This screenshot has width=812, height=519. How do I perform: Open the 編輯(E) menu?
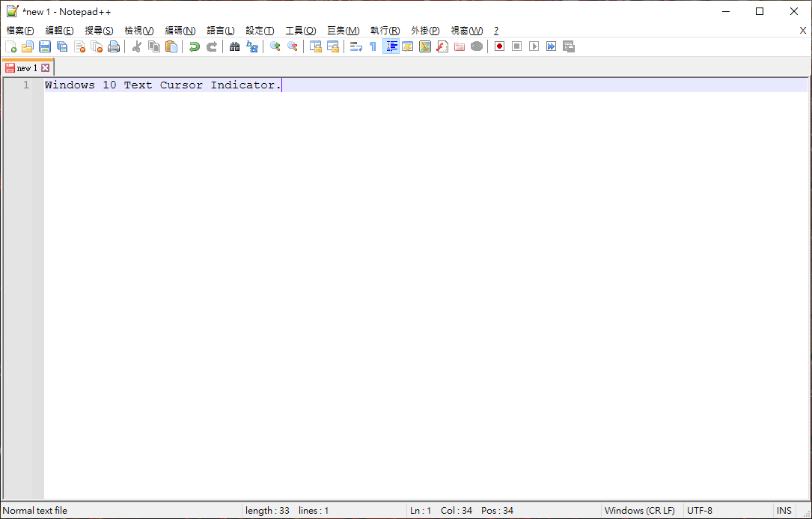(60, 31)
